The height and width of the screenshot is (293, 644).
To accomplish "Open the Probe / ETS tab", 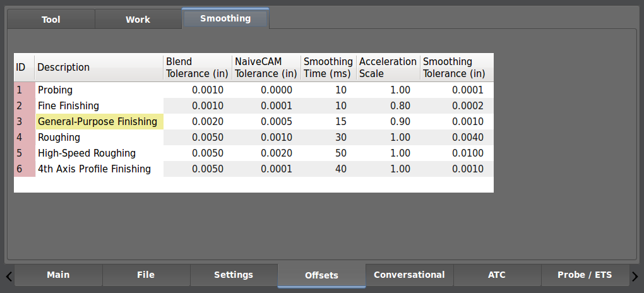I will click(585, 275).
